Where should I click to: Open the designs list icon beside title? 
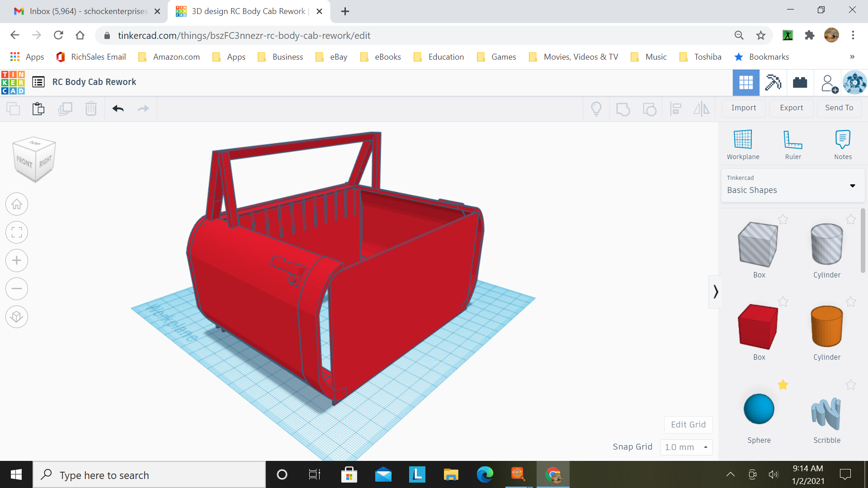pyautogui.click(x=38, y=82)
